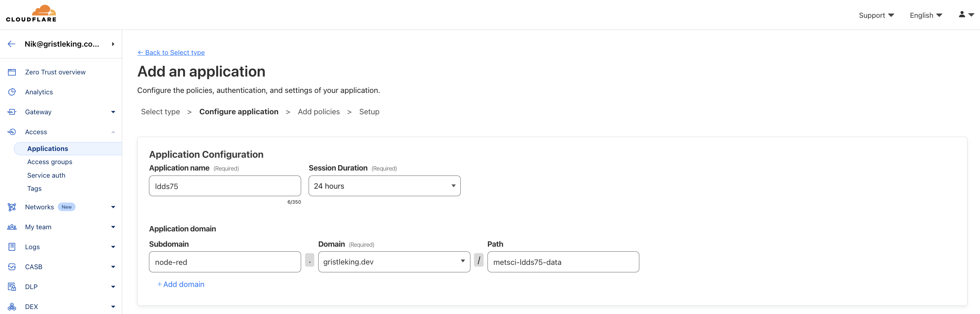
Task: Open Service auth in sidebar
Action: coord(46,175)
